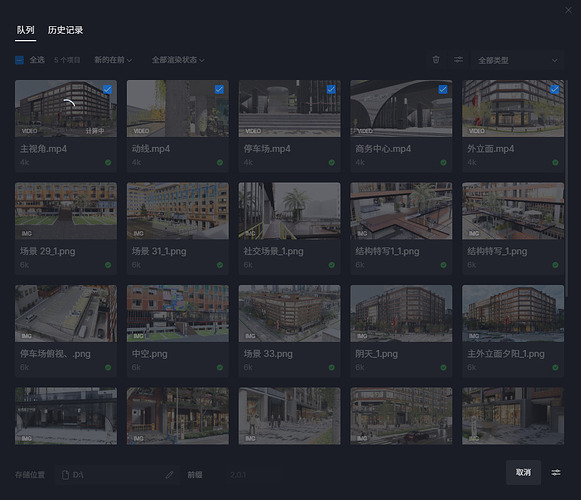The height and width of the screenshot is (500, 581).
Task: Click the vertical scrollbar beside thumbnails
Action: pyautogui.click(x=566, y=182)
